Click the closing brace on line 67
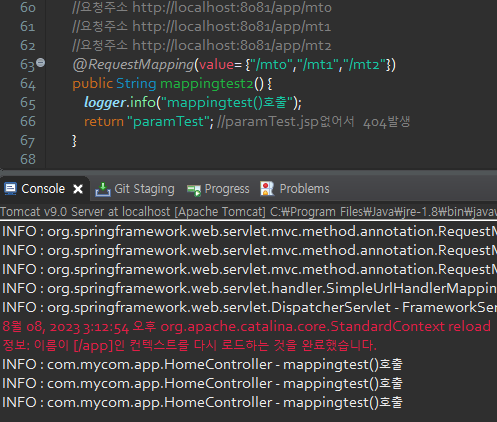Image resolution: width=497 pixels, height=422 pixels. 74,141
